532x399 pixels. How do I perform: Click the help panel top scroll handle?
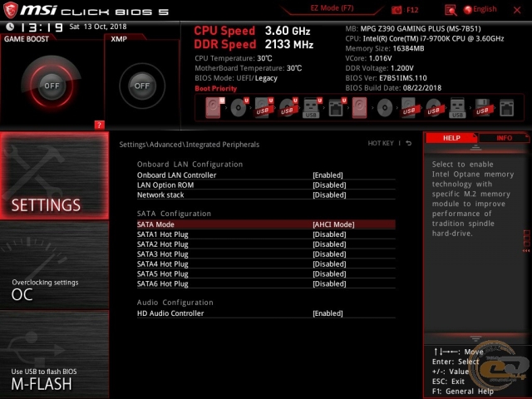475,148
